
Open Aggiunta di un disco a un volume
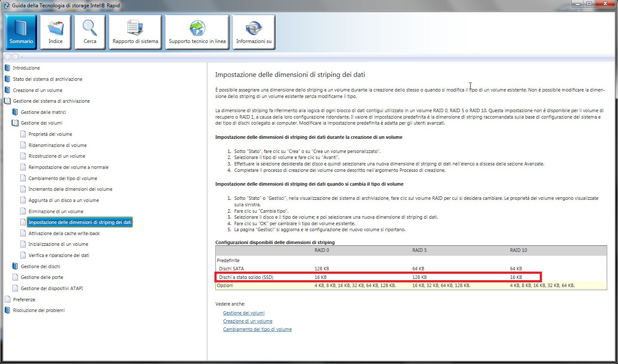tap(64, 200)
